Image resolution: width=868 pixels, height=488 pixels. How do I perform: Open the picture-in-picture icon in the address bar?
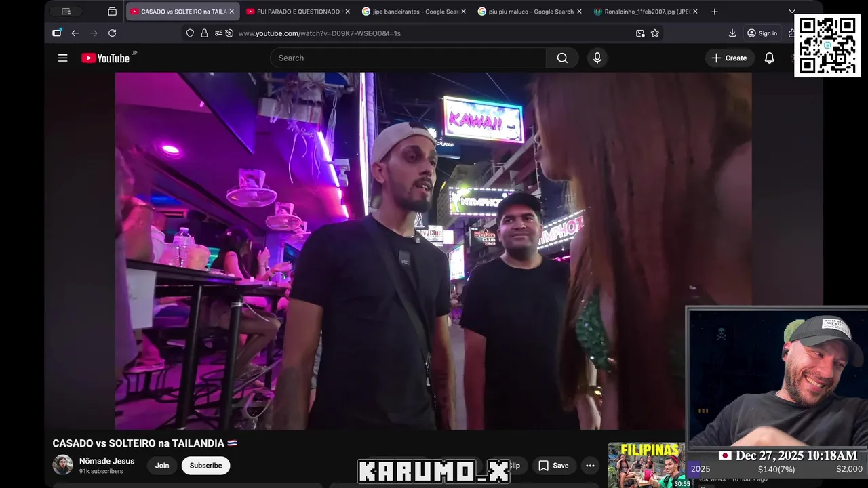tap(640, 33)
